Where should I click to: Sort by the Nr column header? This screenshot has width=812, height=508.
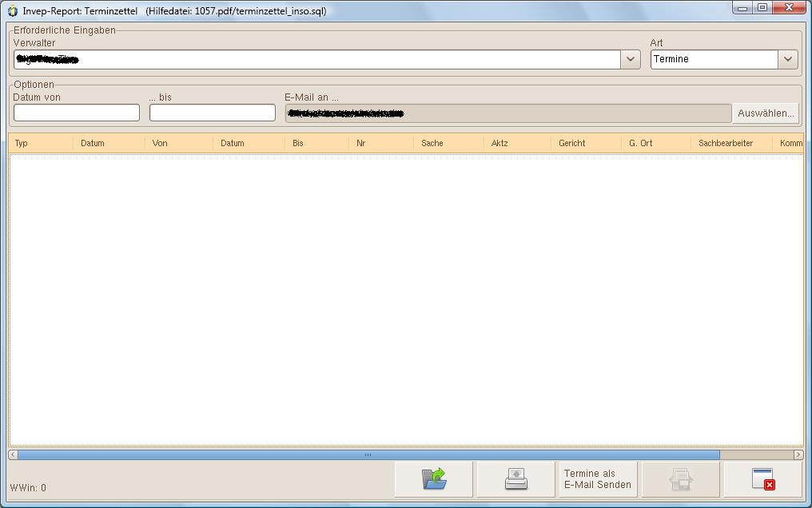(381, 143)
